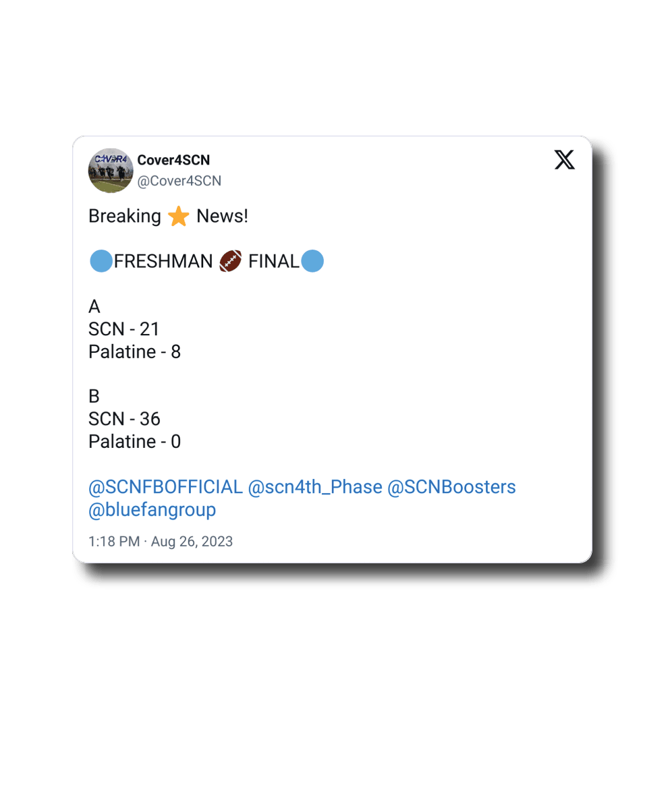Click the bold Cover4SCN display name
The height and width of the screenshot is (794, 672).
[173, 160]
